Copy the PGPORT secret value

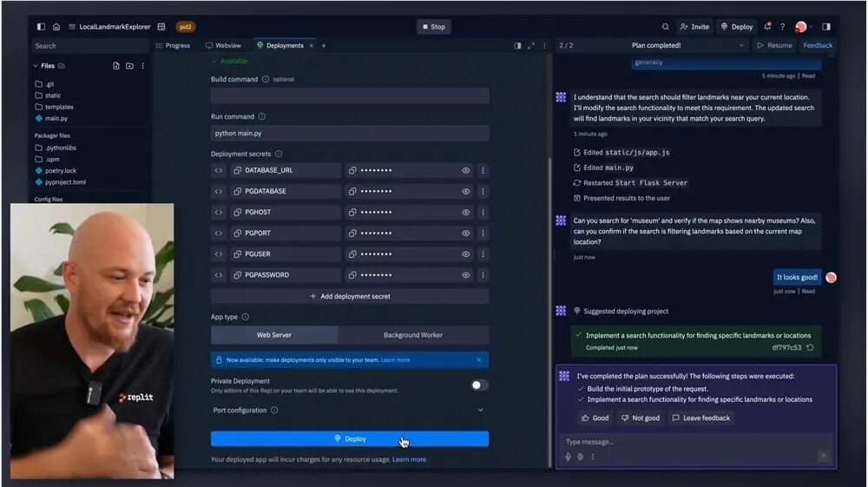click(352, 234)
